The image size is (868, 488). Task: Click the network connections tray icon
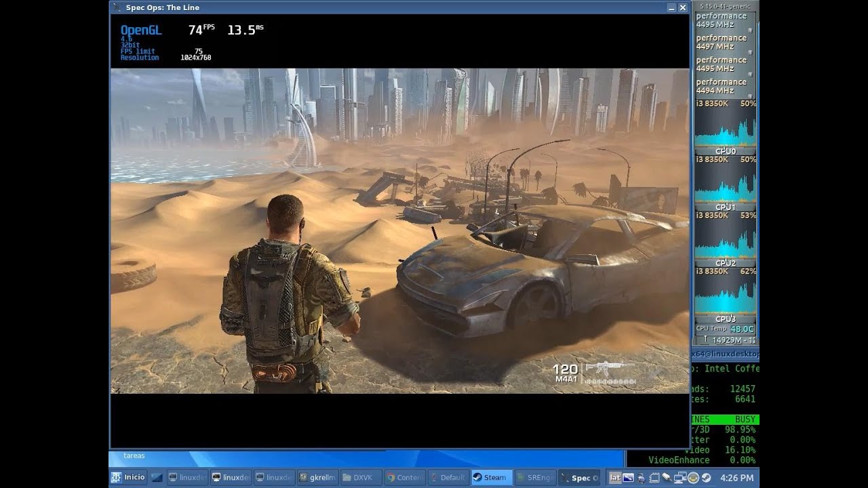click(x=680, y=477)
